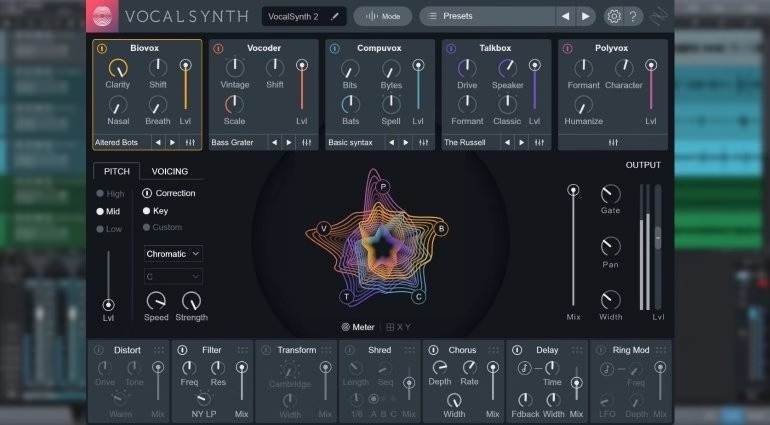Image resolution: width=770 pixels, height=425 pixels.
Task: Click the output Mix slider handle
Action: pyautogui.click(x=573, y=189)
